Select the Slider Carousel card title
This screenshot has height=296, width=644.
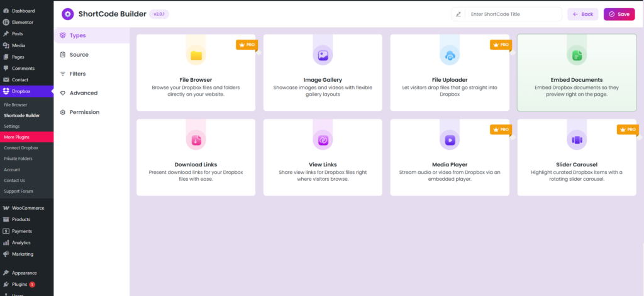tap(577, 164)
